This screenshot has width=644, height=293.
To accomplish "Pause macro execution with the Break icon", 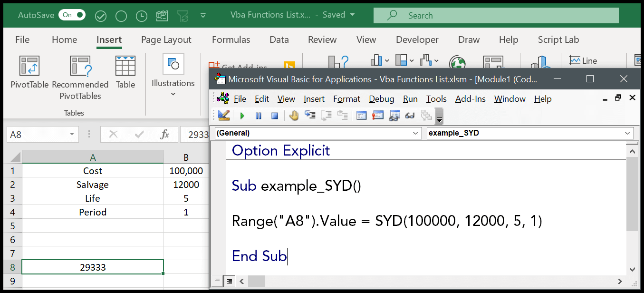I will click(259, 115).
